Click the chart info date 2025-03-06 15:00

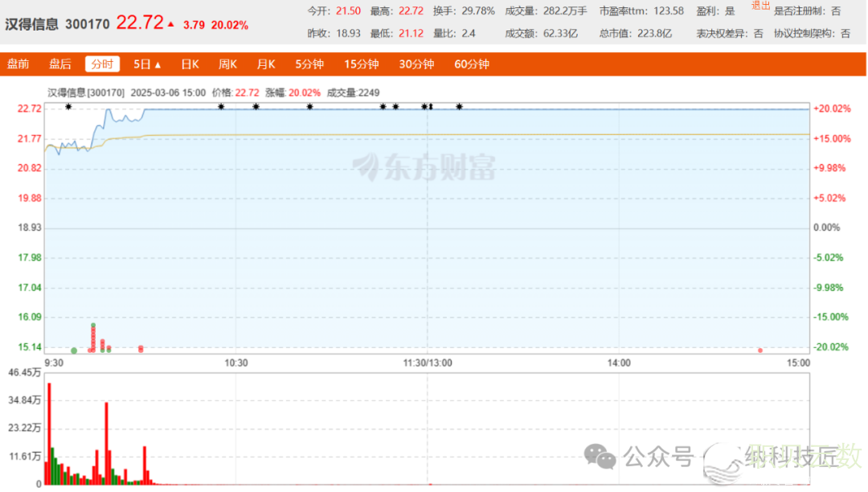(x=168, y=92)
